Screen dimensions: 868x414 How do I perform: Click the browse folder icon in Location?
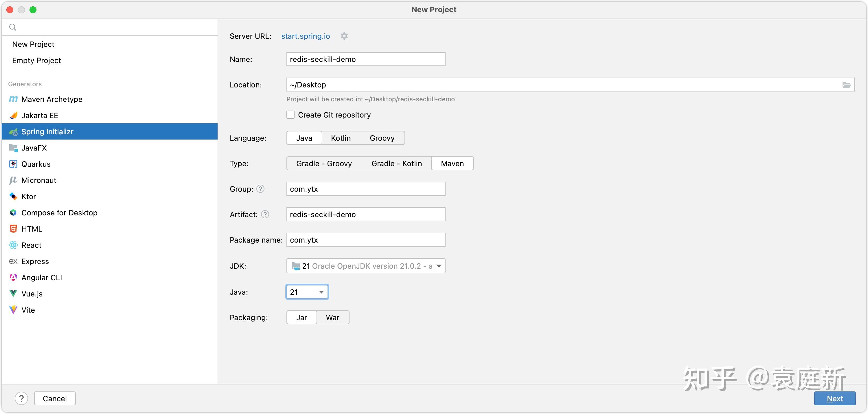pyautogui.click(x=846, y=85)
